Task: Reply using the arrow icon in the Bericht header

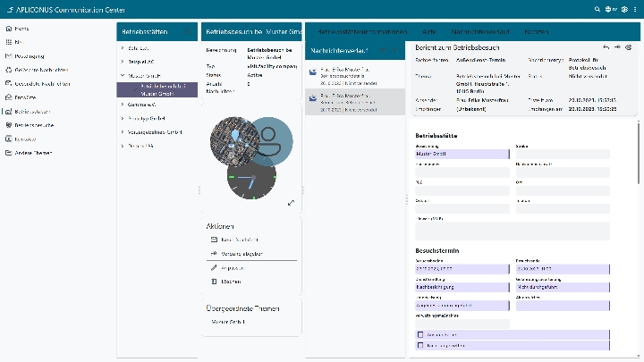Action: click(x=606, y=47)
